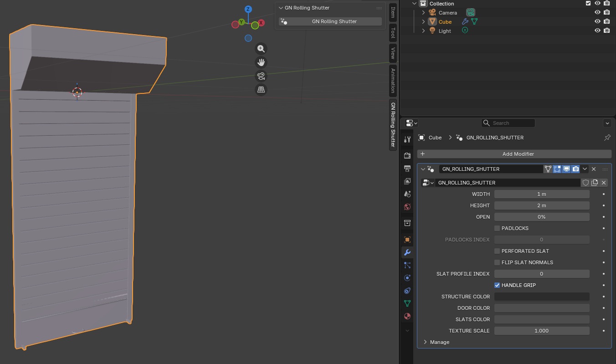
Task: Open the SLATS COLOR swatch
Action: [542, 319]
